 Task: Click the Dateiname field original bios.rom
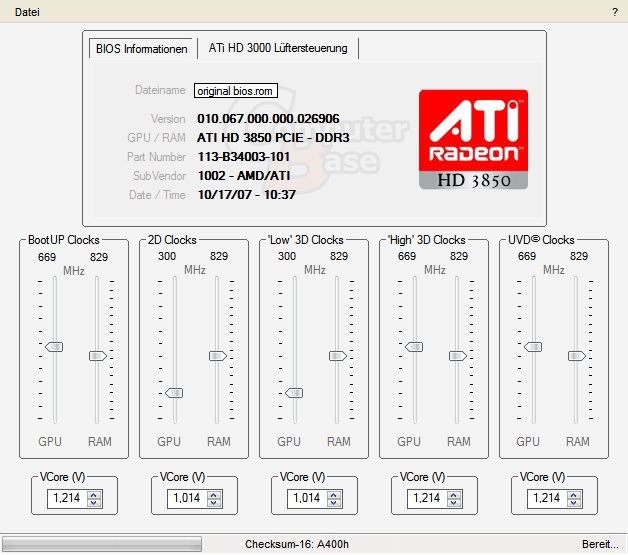pyautogui.click(x=236, y=91)
